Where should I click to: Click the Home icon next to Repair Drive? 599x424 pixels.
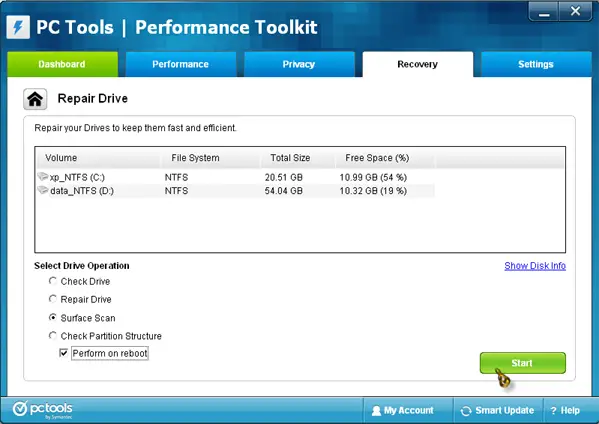tap(35, 99)
